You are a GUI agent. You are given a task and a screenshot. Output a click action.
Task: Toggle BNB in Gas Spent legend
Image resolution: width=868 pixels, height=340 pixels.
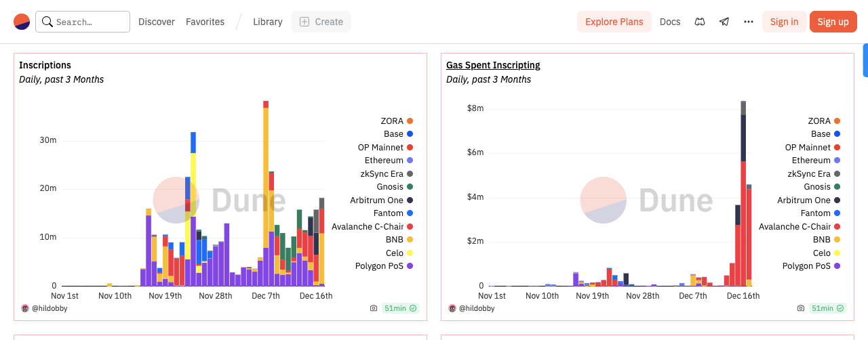click(827, 240)
